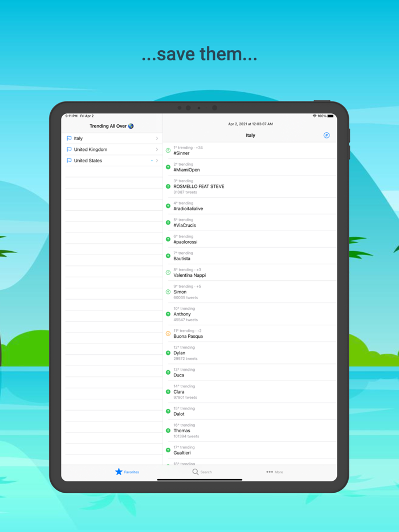Select United States in the favorites list
Screen dimensions: 399x532
pos(112,161)
